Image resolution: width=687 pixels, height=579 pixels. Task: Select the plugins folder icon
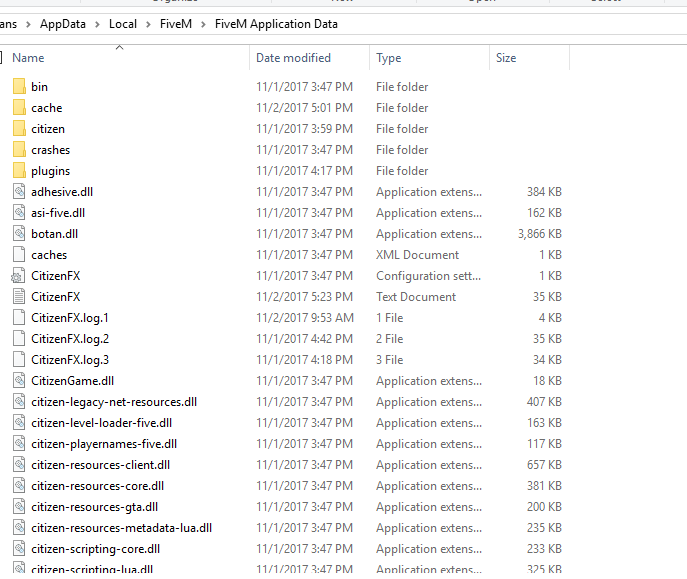[19, 171]
